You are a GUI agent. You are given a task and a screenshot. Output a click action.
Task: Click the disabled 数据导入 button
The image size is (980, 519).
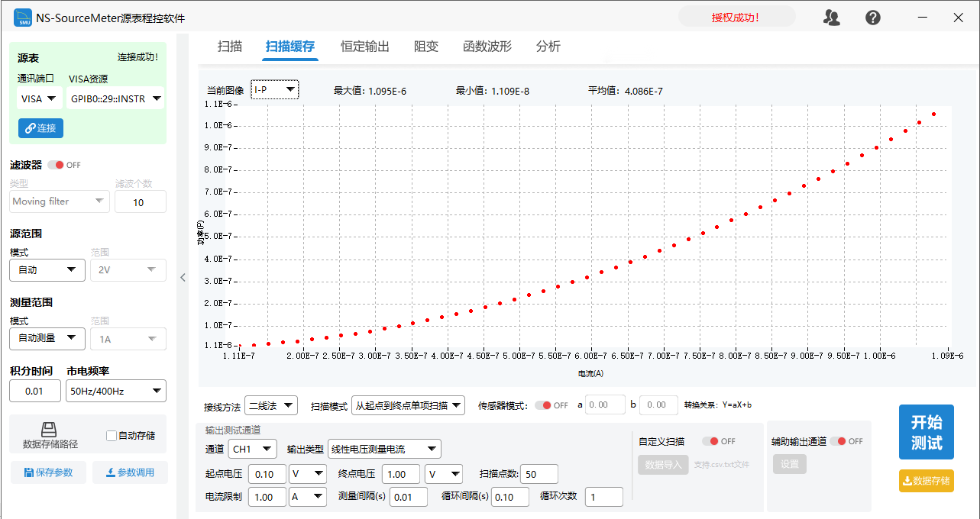[x=663, y=464]
